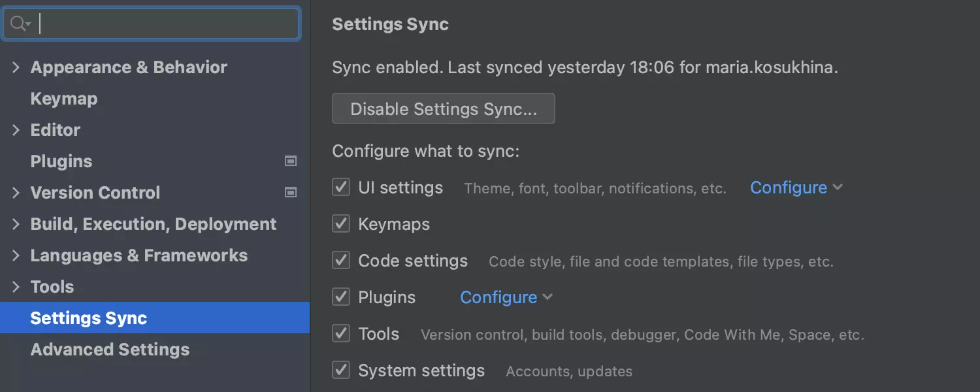Click the search magnifier icon

[18, 24]
